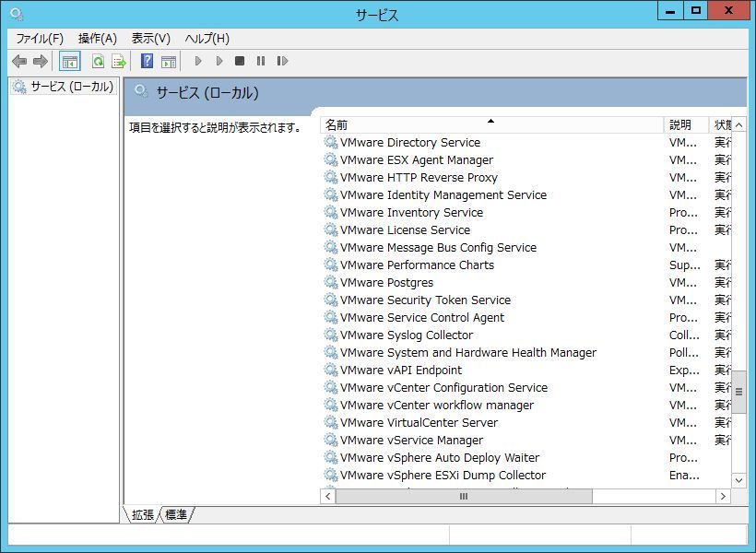Viewport: 756px width, 553px height.
Task: Toggle the console tree pane icon
Action: [69, 61]
